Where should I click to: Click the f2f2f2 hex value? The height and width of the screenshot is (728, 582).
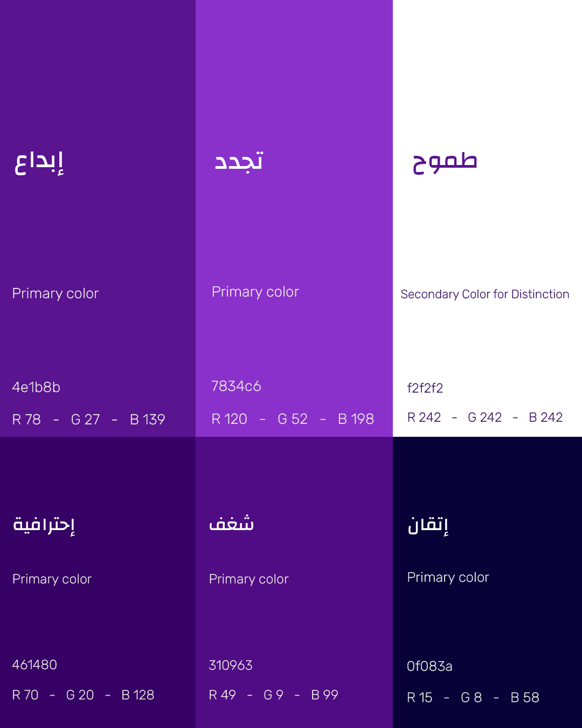[x=425, y=388]
